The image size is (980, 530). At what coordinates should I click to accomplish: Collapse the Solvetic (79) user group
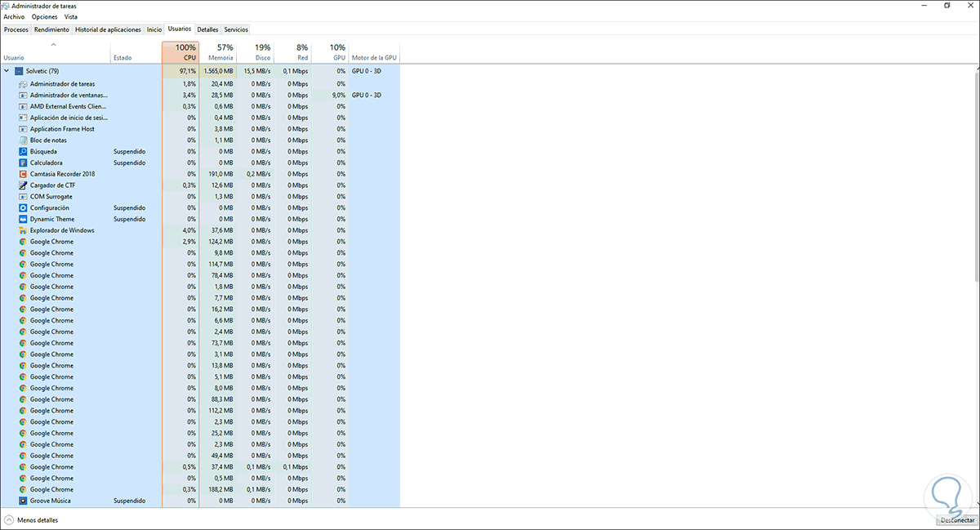tap(7, 71)
